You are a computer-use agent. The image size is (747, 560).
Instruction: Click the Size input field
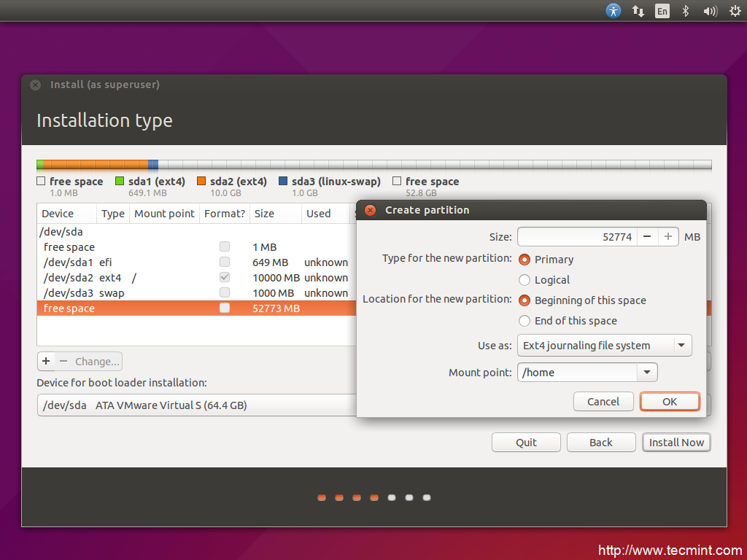pos(576,237)
